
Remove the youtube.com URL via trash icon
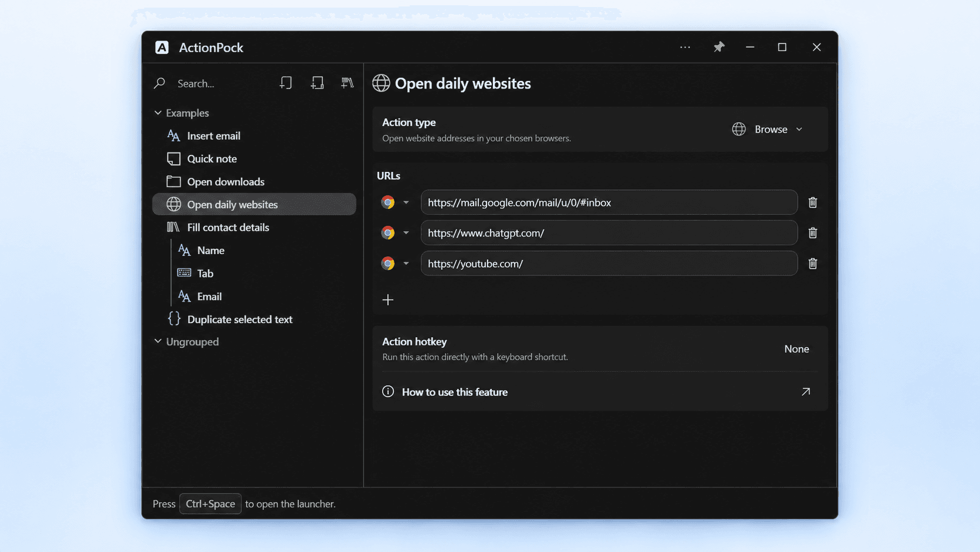point(812,263)
